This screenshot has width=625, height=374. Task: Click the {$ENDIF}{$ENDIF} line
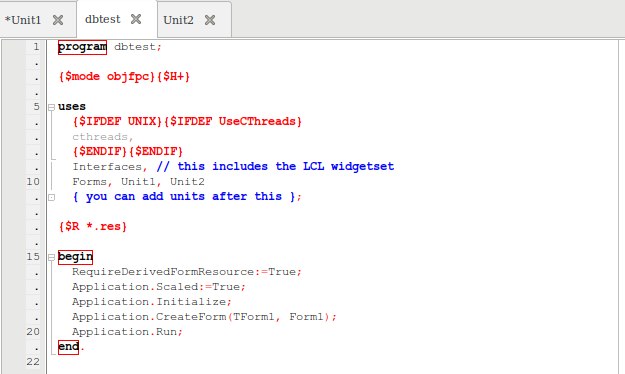(x=128, y=152)
